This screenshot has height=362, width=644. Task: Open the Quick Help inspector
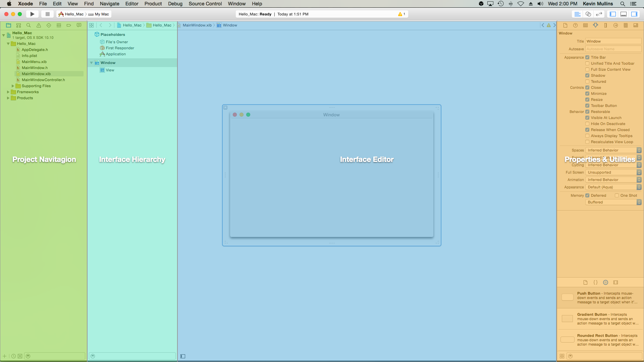click(576, 25)
